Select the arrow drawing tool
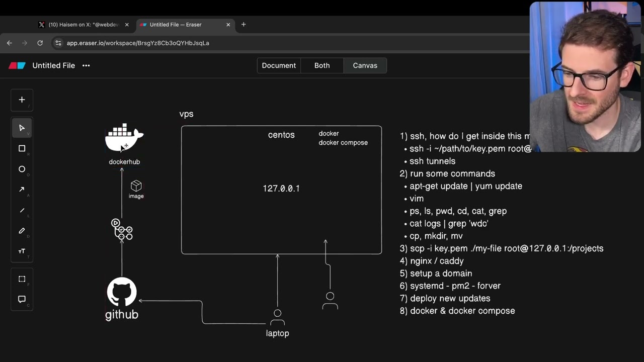644x362 pixels. click(22, 190)
